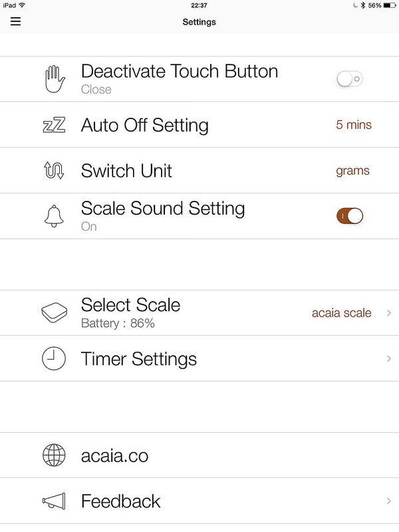Screen dimensions: 399x532
Task: Tap the megaphone Feedback icon
Action: [54, 501]
